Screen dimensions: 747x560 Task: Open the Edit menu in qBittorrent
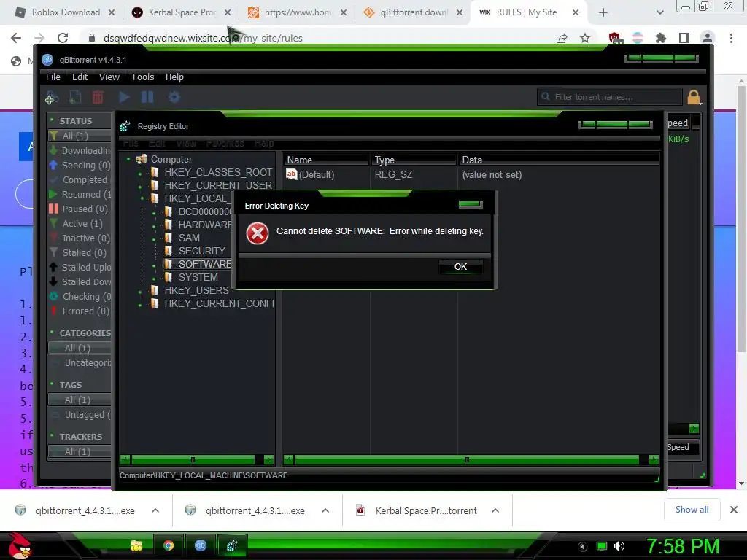coord(80,77)
